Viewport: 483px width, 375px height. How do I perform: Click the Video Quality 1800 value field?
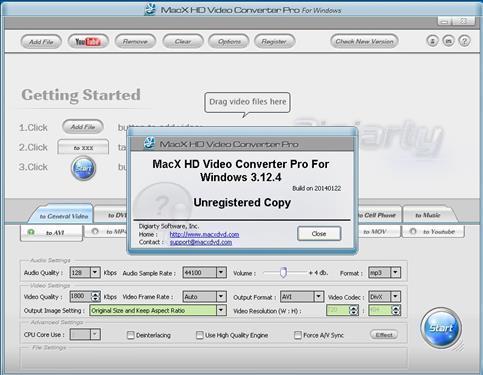(x=80, y=296)
